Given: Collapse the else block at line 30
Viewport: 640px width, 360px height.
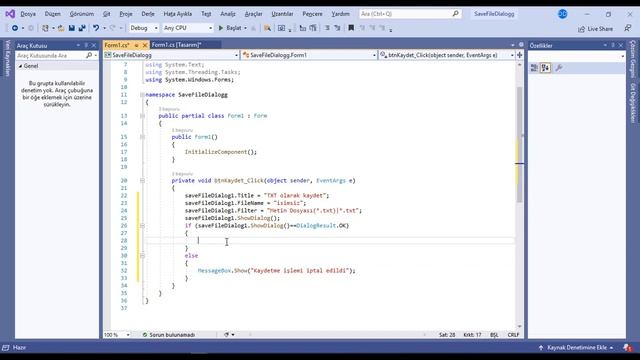Looking at the screenshot, I should pyautogui.click(x=142, y=256).
